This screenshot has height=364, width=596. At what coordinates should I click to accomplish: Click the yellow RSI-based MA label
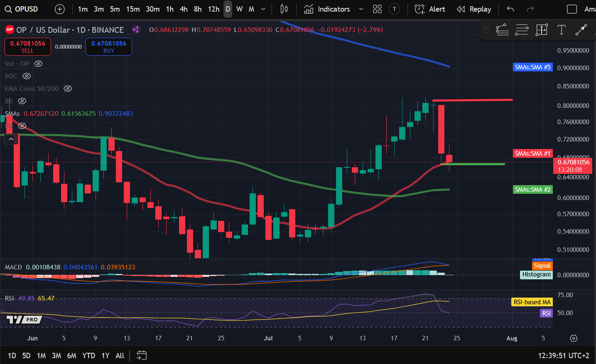532,302
